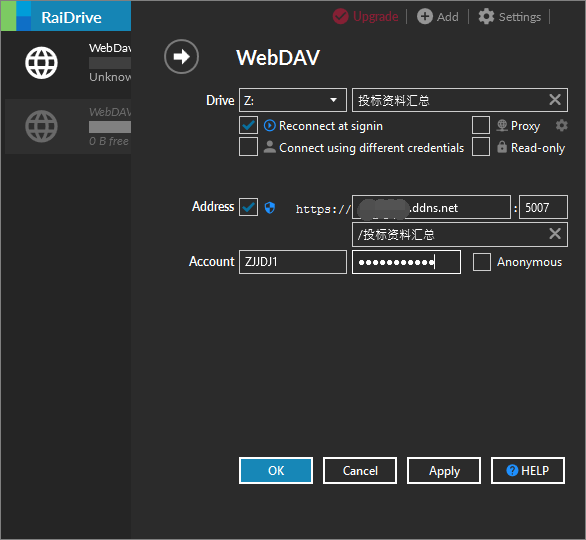Open Settings via the gear icon

coord(486,16)
